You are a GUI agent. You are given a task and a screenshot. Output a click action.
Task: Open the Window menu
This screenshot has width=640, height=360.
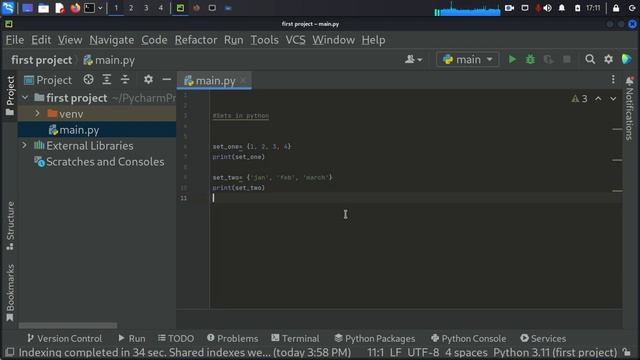pyautogui.click(x=333, y=40)
